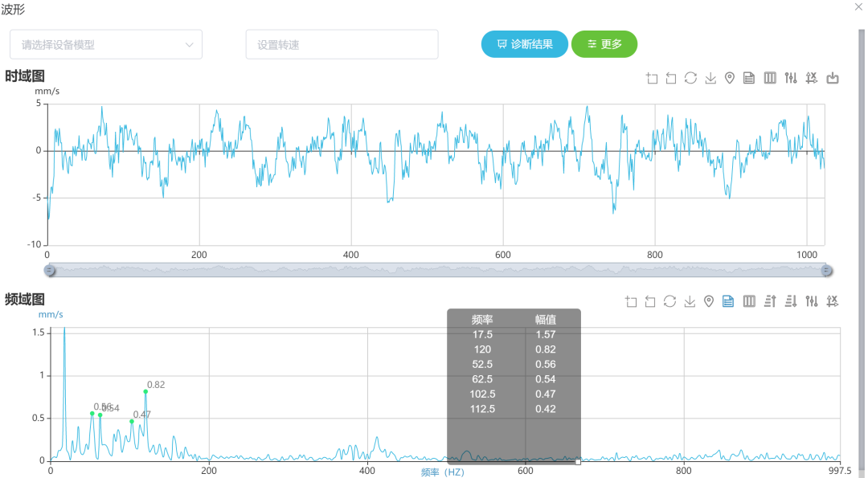
Task: Click the green 更多 button
Action: tap(604, 44)
